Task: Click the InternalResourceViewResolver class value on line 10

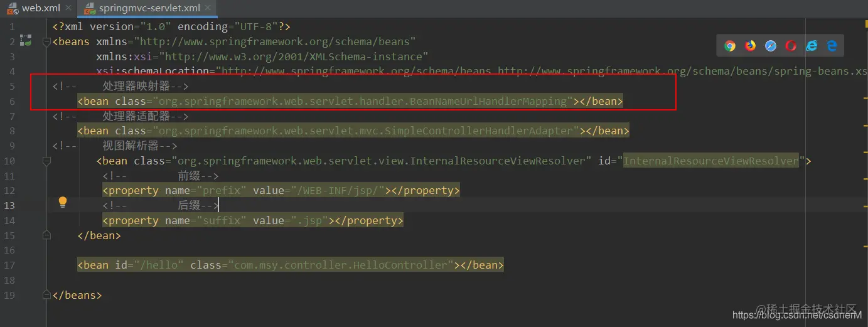Action: coord(382,161)
